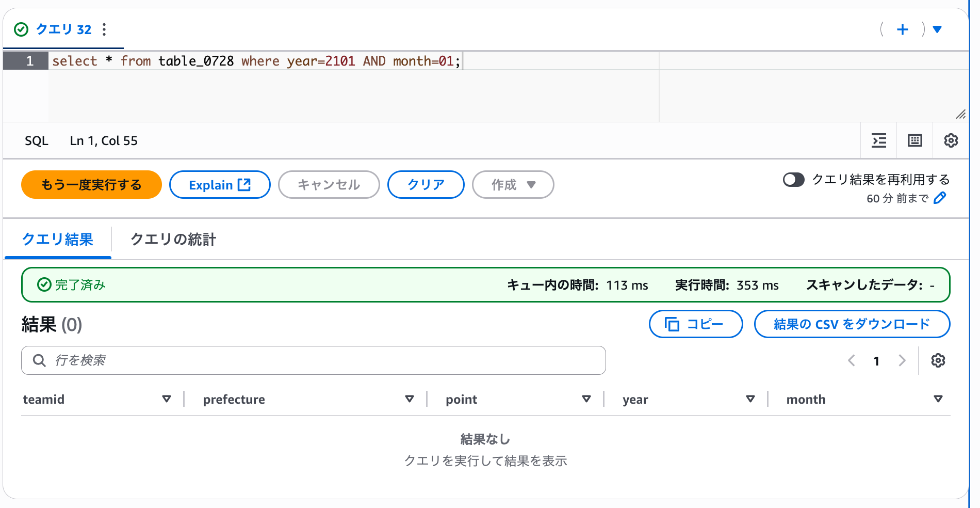Click the 実行時間: 353 ms text
Image resolution: width=980 pixels, height=508 pixels.
click(727, 285)
